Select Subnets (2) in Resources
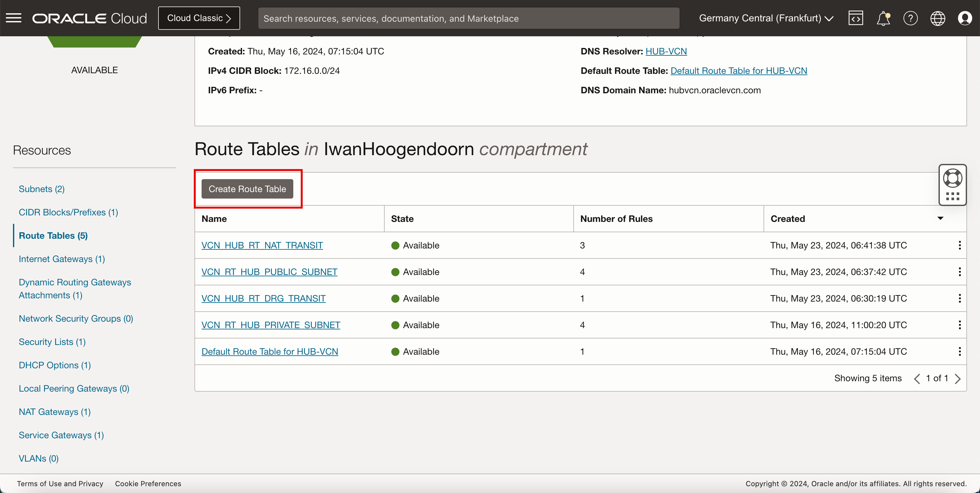The height and width of the screenshot is (493, 980). point(41,189)
